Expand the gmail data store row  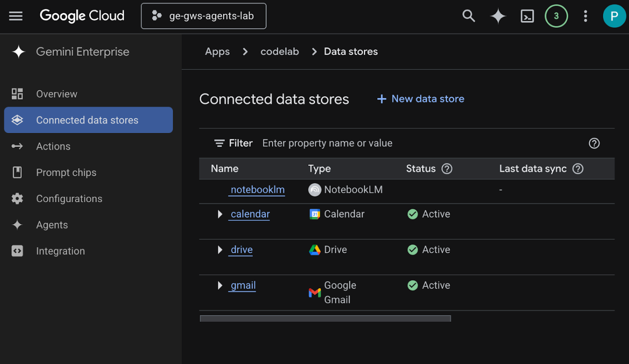pyautogui.click(x=220, y=285)
